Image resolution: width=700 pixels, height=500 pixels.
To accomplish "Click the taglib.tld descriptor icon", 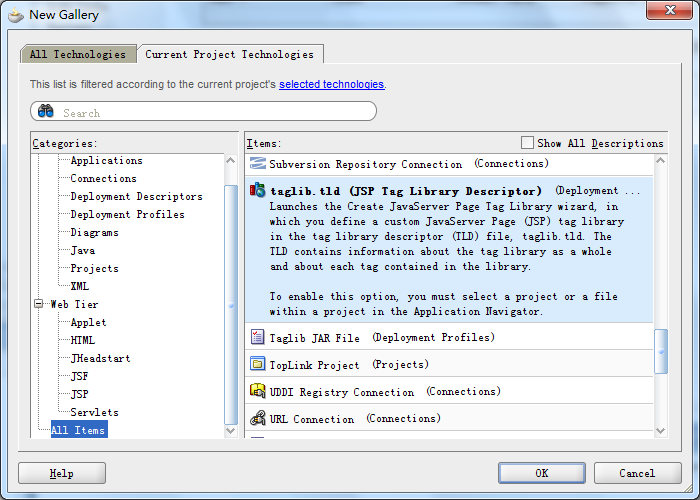I will pos(258,190).
